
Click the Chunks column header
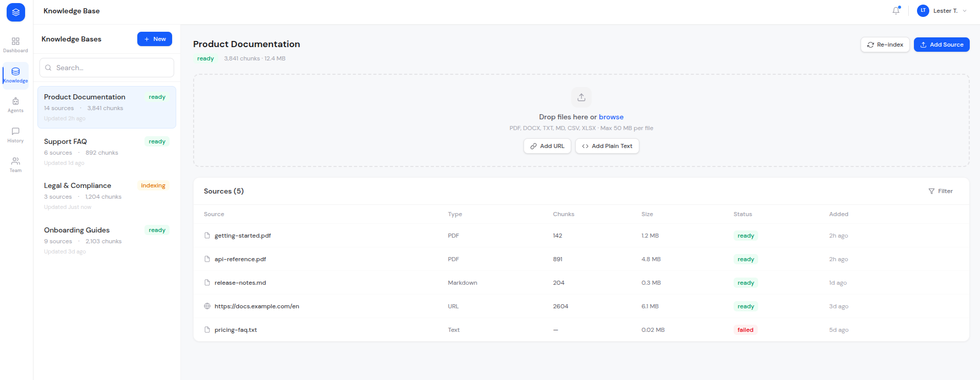tap(564, 214)
